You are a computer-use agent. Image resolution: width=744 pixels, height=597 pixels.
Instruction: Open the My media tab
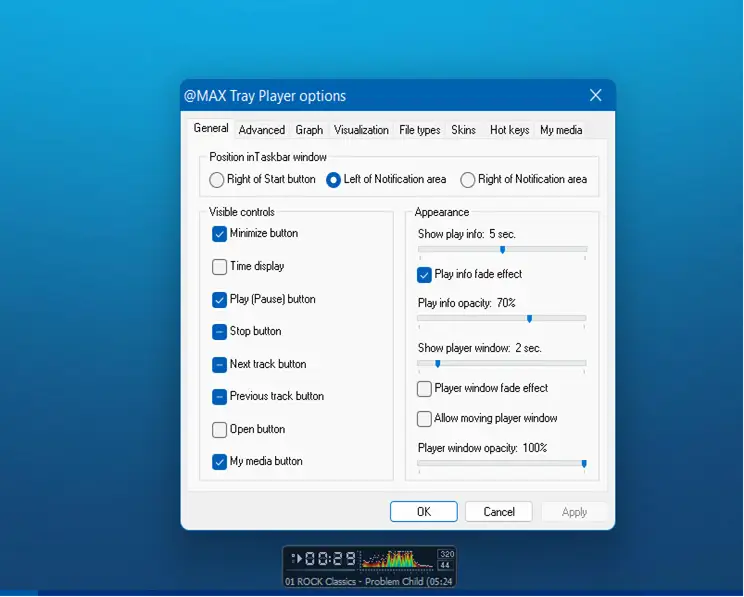[x=561, y=130]
